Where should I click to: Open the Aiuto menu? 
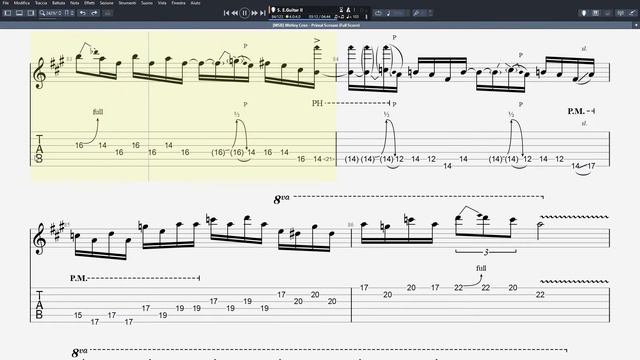click(196, 3)
